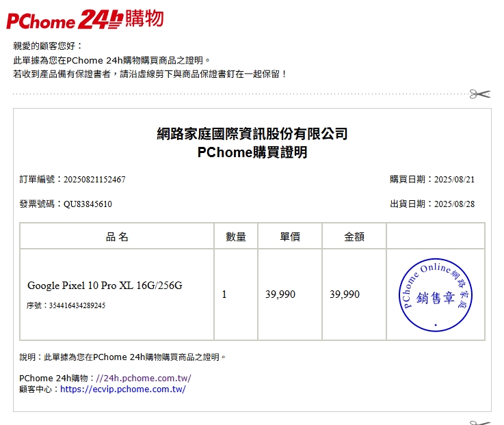The height and width of the screenshot is (425, 504).
Task: Click the heading 網路家庭國際資訊股份有限公司
Action: (x=252, y=134)
